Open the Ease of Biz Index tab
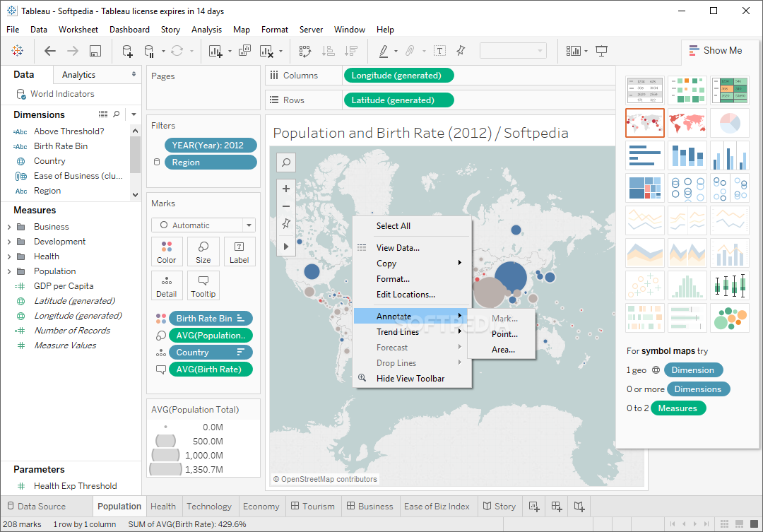The height and width of the screenshot is (532, 763). click(x=437, y=506)
